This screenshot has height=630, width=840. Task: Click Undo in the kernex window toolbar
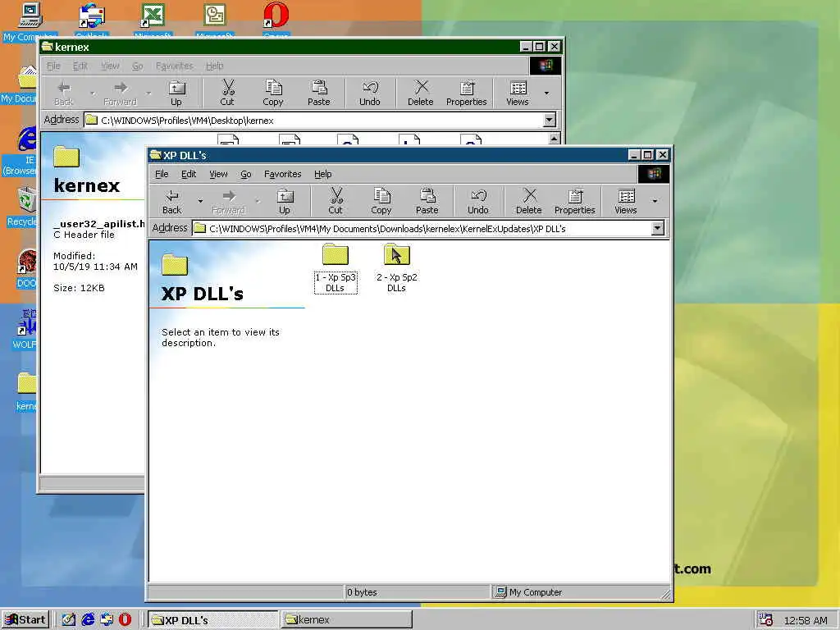click(370, 94)
